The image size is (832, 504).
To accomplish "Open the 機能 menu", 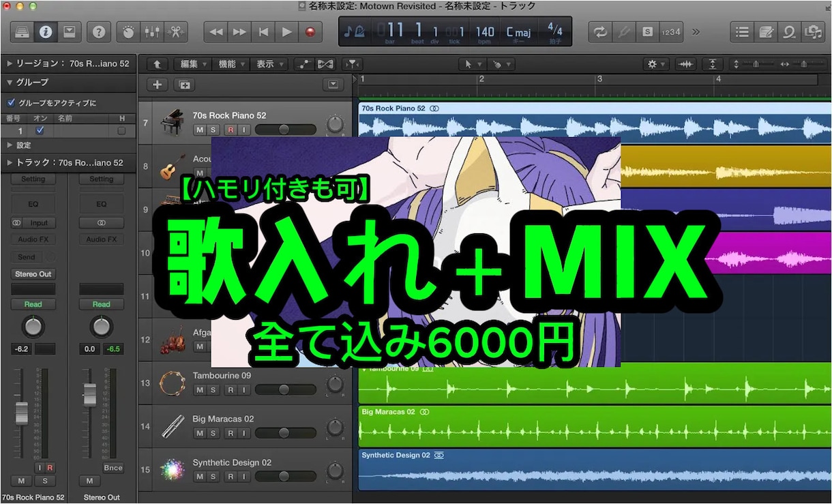I will coord(231,64).
